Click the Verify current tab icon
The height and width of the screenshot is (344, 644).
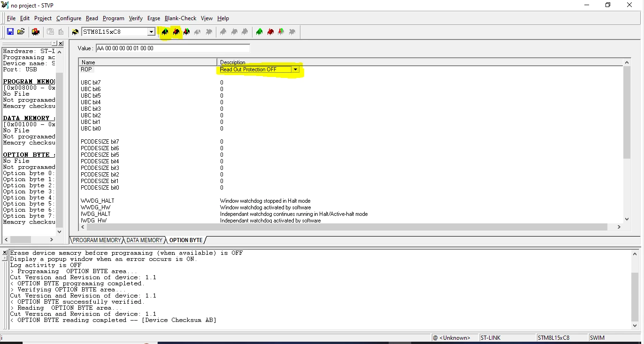pyautogui.click(x=187, y=32)
